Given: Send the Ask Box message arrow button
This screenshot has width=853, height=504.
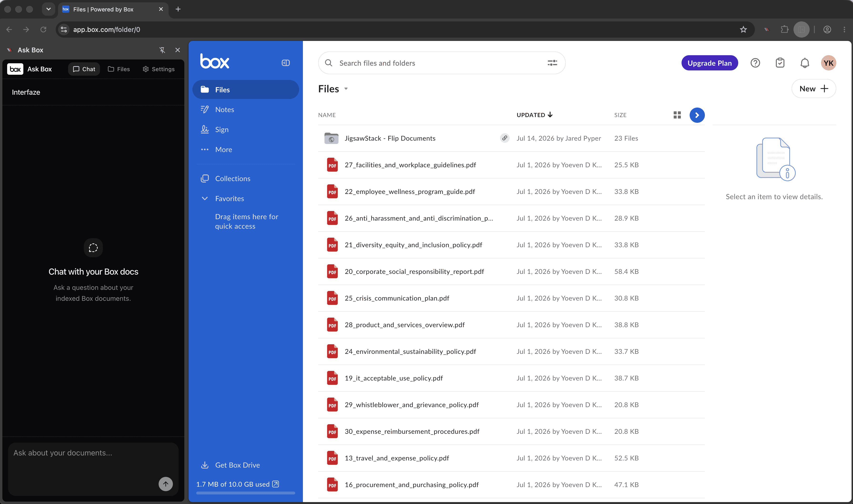Looking at the screenshot, I should pos(166,484).
